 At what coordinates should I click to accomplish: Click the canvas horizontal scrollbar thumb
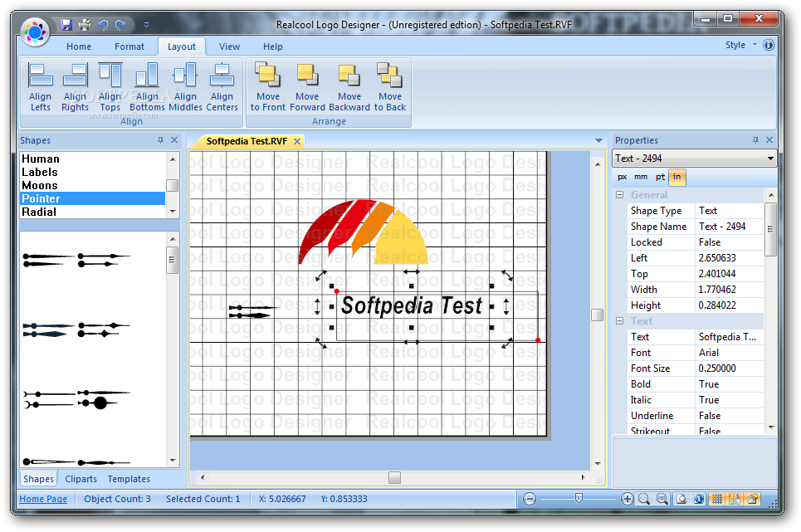pyautogui.click(x=394, y=477)
